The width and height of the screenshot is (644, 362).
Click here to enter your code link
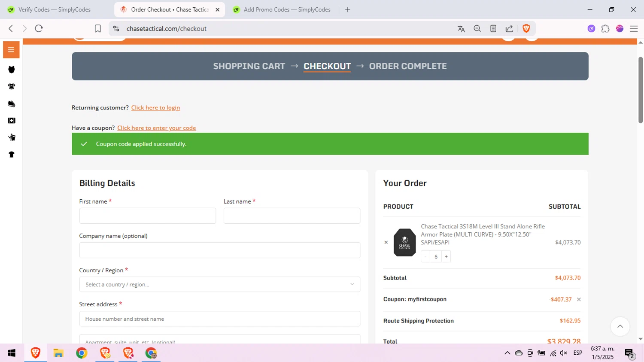pos(157,128)
